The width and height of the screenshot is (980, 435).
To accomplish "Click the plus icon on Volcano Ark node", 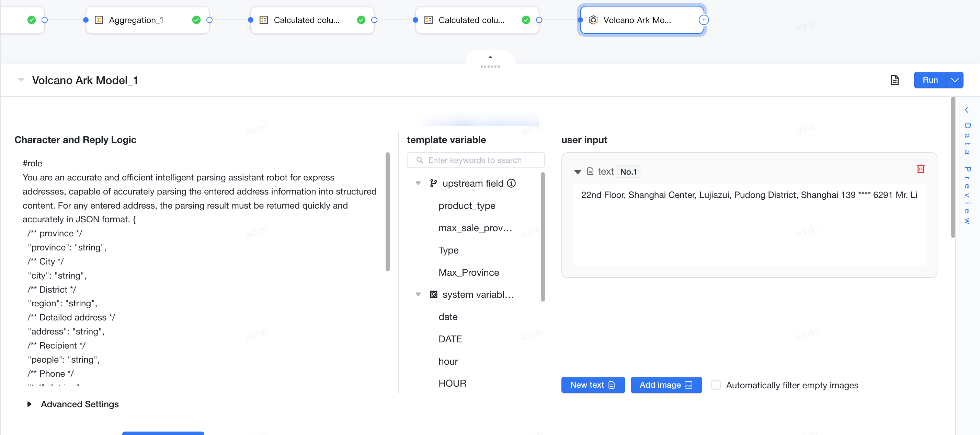I will click(x=704, y=20).
